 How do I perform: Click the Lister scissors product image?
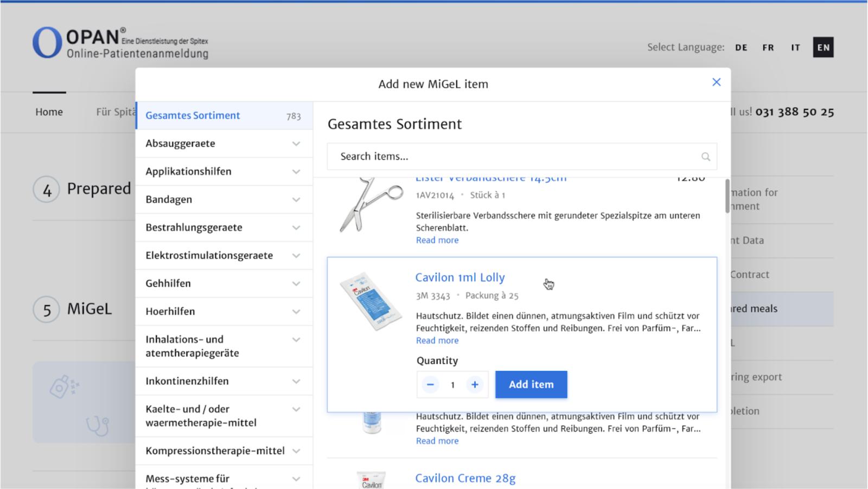(x=371, y=204)
